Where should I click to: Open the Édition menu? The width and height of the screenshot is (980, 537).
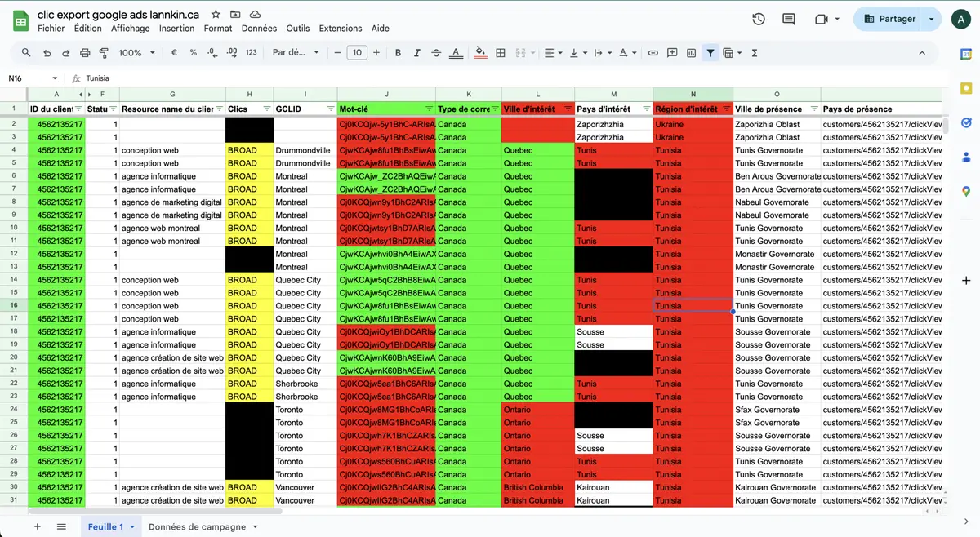tap(87, 29)
